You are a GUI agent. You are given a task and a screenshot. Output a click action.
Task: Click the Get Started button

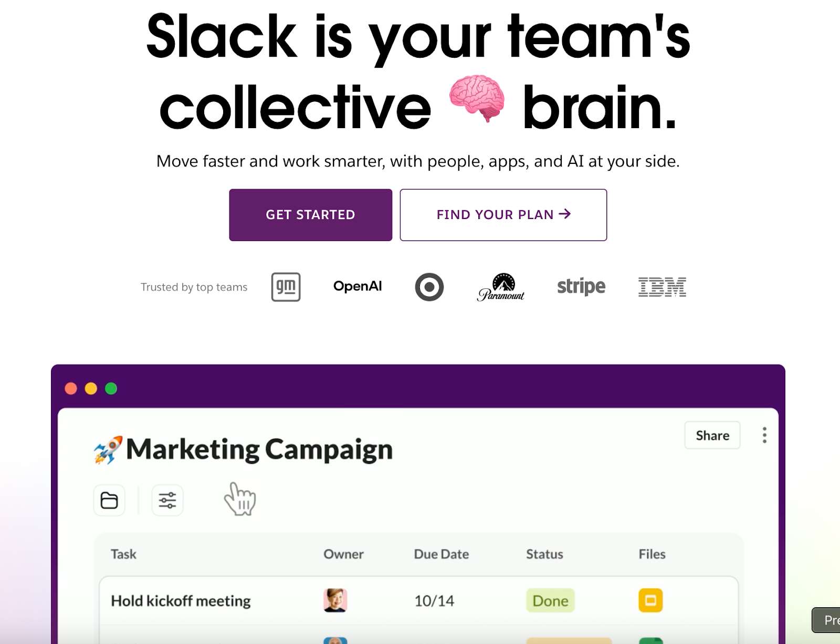(x=310, y=214)
